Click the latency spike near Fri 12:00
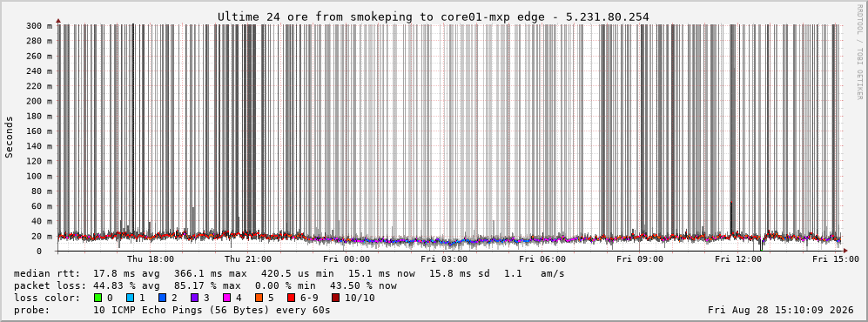The height and width of the screenshot is (322, 868). point(731,218)
